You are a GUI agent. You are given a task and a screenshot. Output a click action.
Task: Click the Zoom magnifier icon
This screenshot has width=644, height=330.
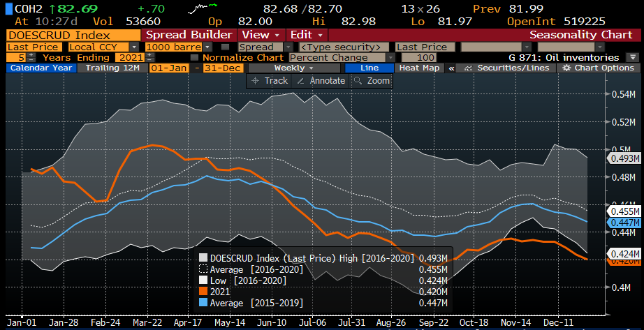(x=358, y=81)
